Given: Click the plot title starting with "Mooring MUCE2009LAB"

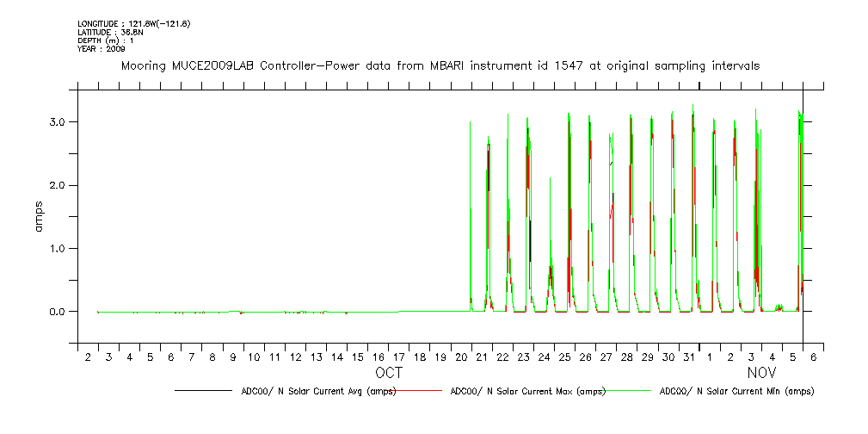Looking at the screenshot, I should pyautogui.click(x=440, y=65).
